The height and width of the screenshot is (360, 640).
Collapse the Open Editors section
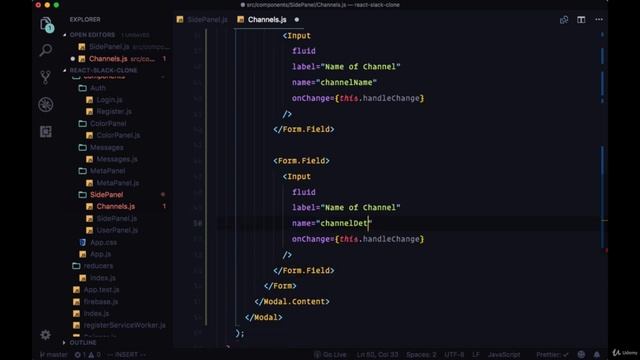(x=92, y=35)
